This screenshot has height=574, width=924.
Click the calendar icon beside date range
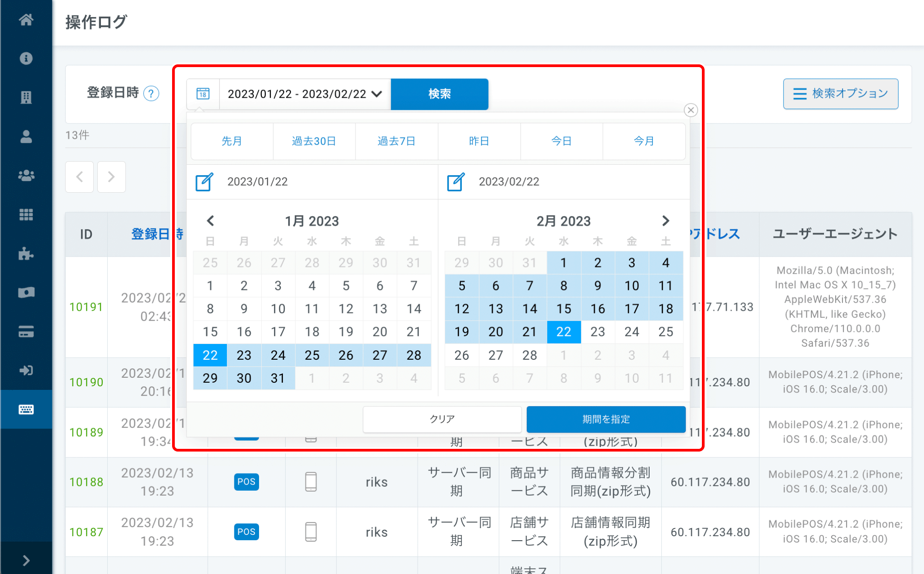(203, 94)
